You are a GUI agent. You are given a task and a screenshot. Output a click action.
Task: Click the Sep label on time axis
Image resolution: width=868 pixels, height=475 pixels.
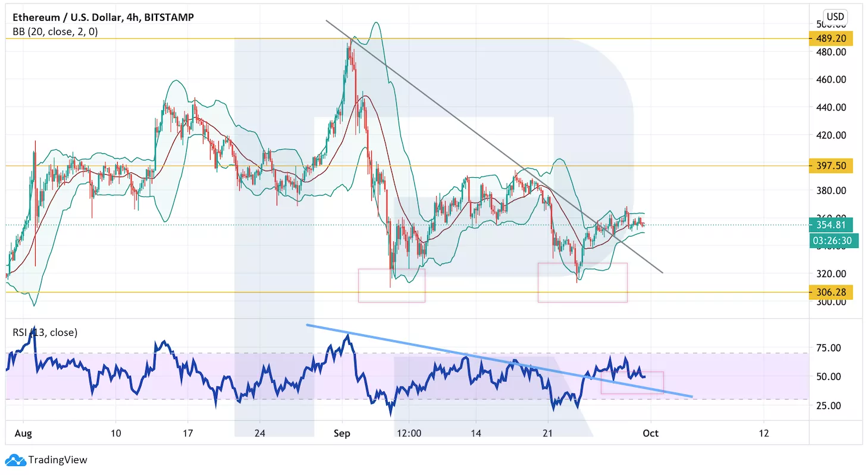point(342,433)
